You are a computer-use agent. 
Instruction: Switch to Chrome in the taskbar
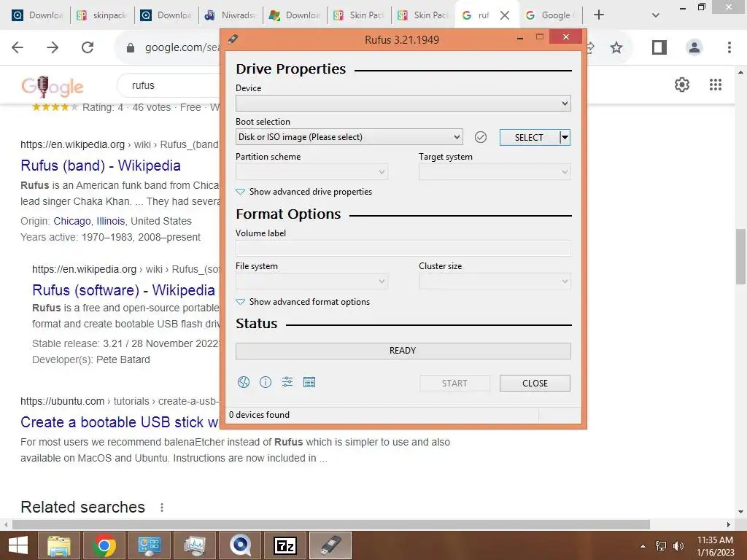(104, 545)
